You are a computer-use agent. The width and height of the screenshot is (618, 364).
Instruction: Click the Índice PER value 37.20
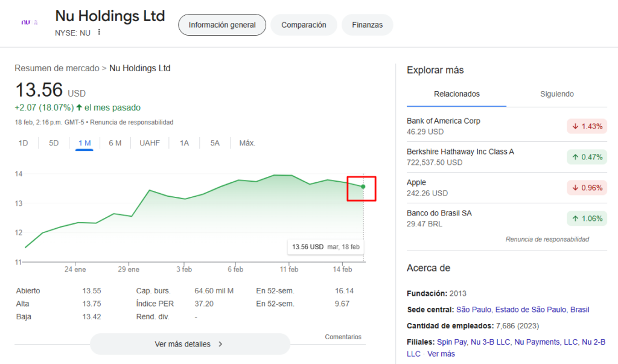(204, 304)
